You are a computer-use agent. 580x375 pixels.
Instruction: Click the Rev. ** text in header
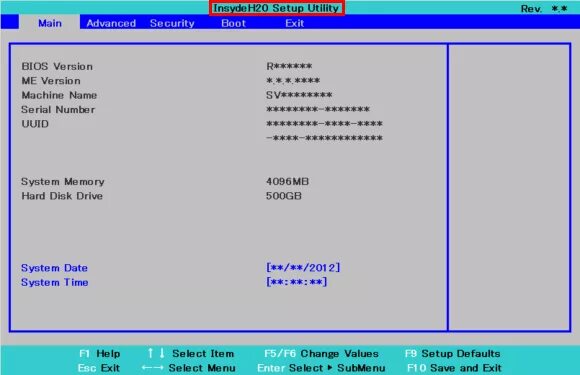pos(544,9)
